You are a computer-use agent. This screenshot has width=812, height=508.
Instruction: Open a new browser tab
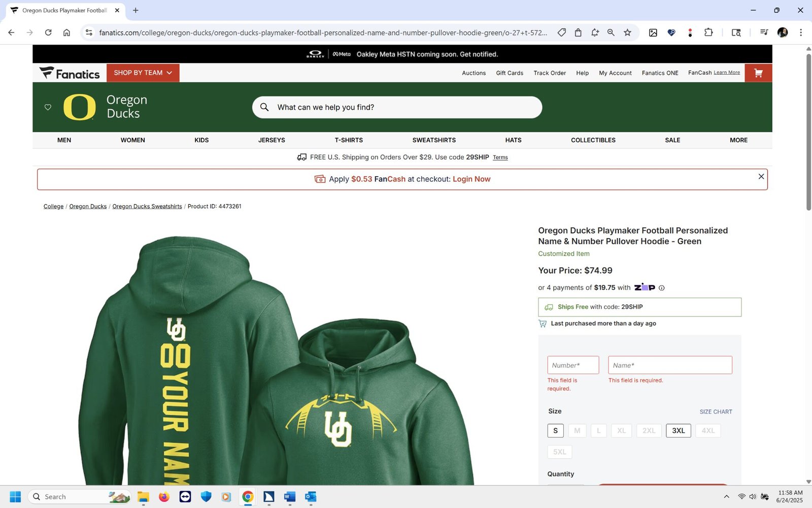(x=136, y=10)
